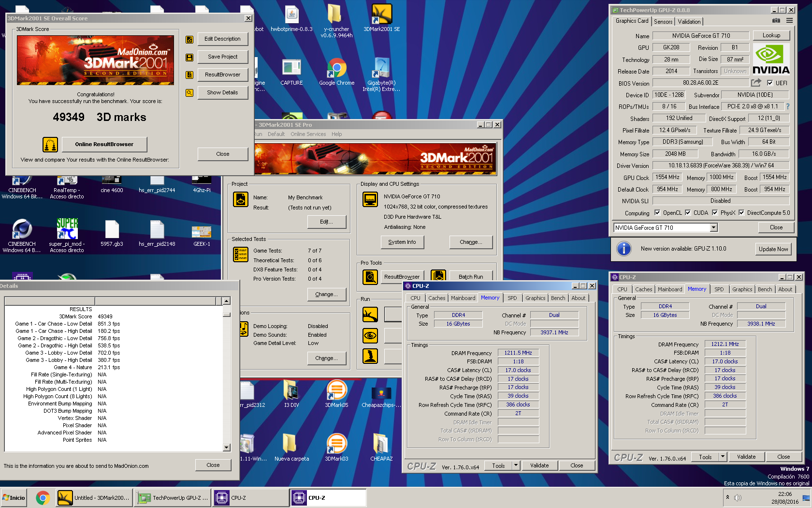Click the Pro Tools ResultBrowser magnifier icon
Screen dimensions: 812x508
(370, 277)
